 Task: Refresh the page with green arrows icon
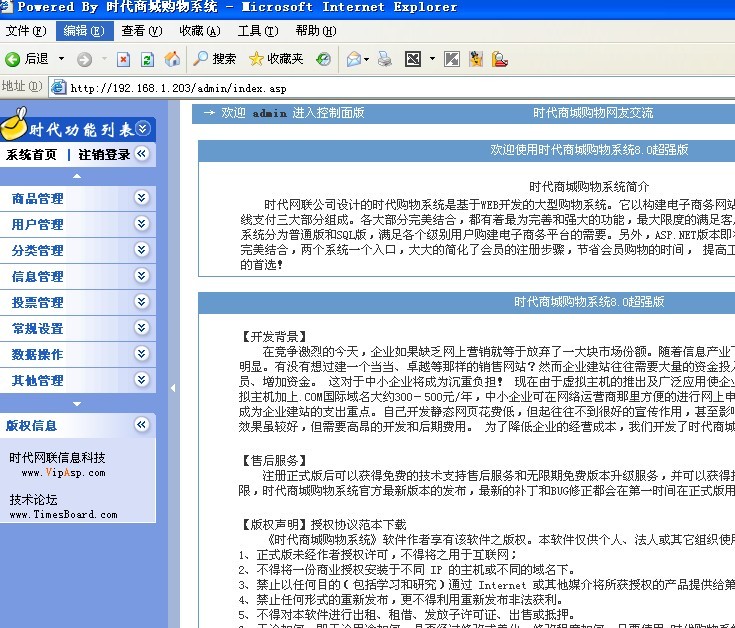(147, 60)
